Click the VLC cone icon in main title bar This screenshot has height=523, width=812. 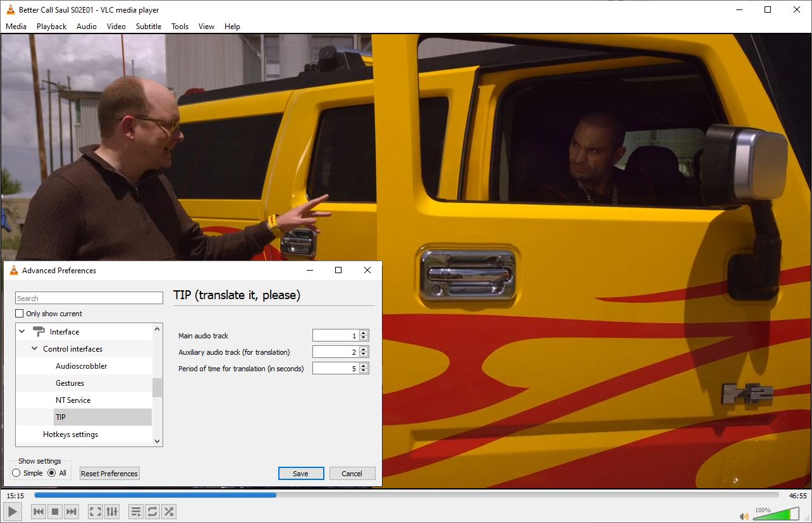point(11,9)
